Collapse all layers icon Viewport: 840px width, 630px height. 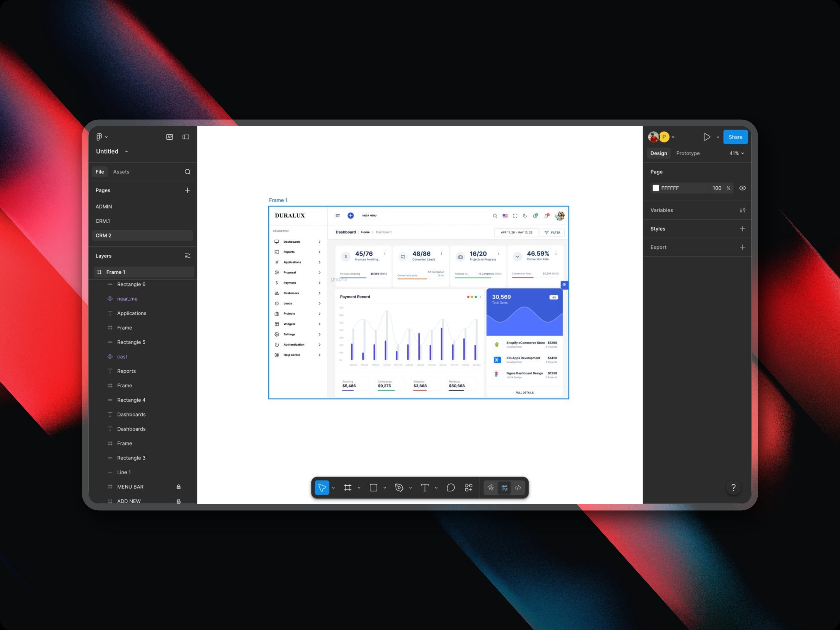pos(188,256)
